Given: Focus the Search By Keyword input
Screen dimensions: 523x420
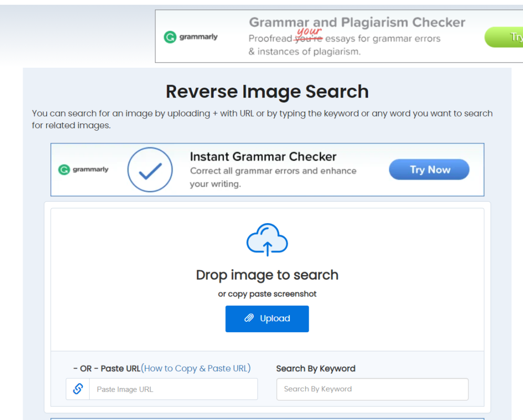Looking at the screenshot, I should point(372,389).
